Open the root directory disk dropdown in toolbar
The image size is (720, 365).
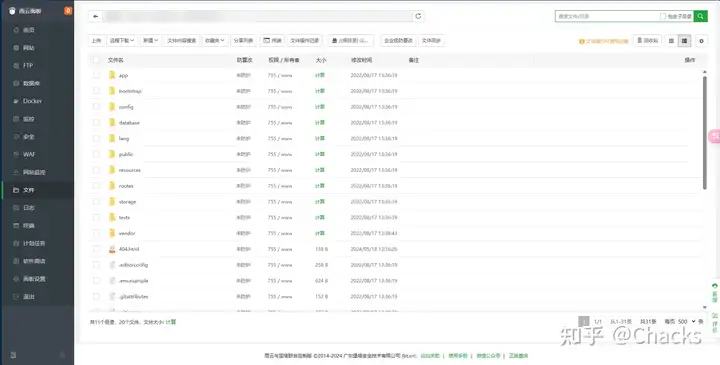pyautogui.click(x=351, y=40)
